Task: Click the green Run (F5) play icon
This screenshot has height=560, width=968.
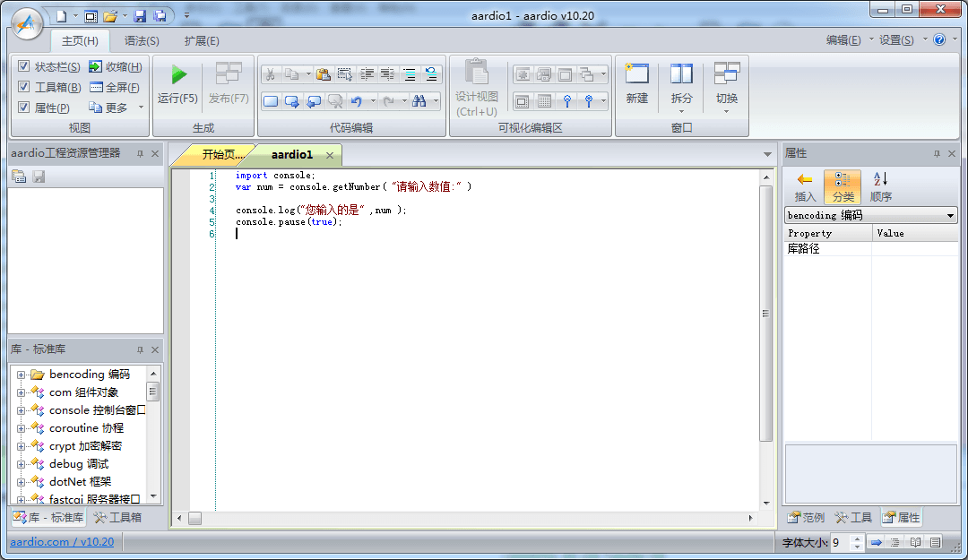Action: pyautogui.click(x=178, y=76)
